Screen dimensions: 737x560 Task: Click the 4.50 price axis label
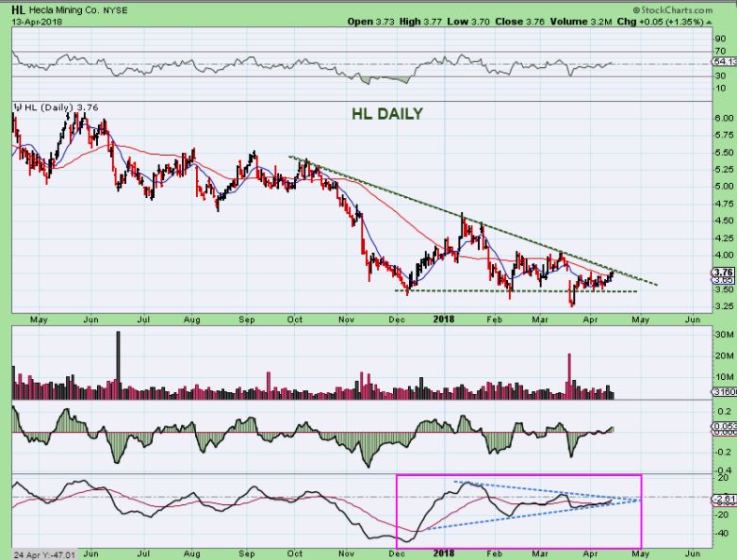725,221
